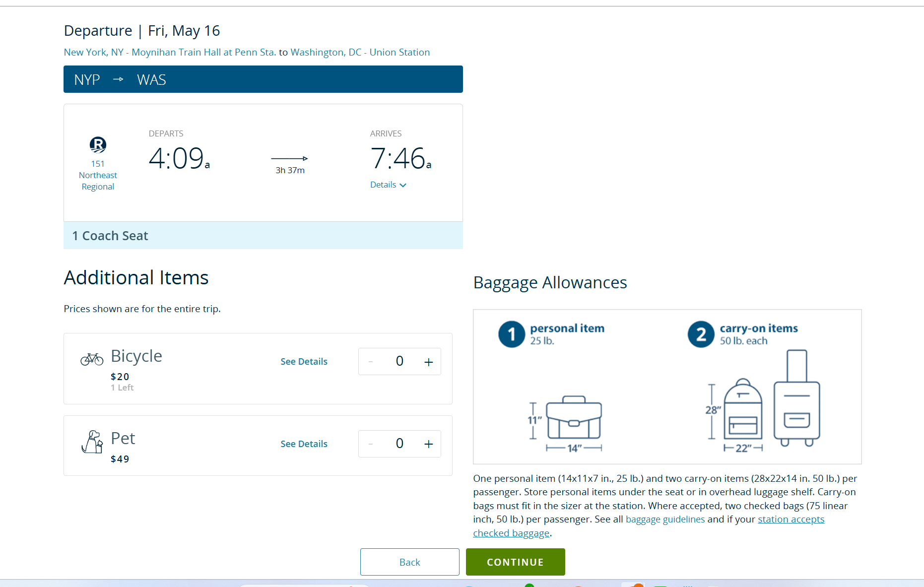Click the number 1 personal item badge

point(512,334)
